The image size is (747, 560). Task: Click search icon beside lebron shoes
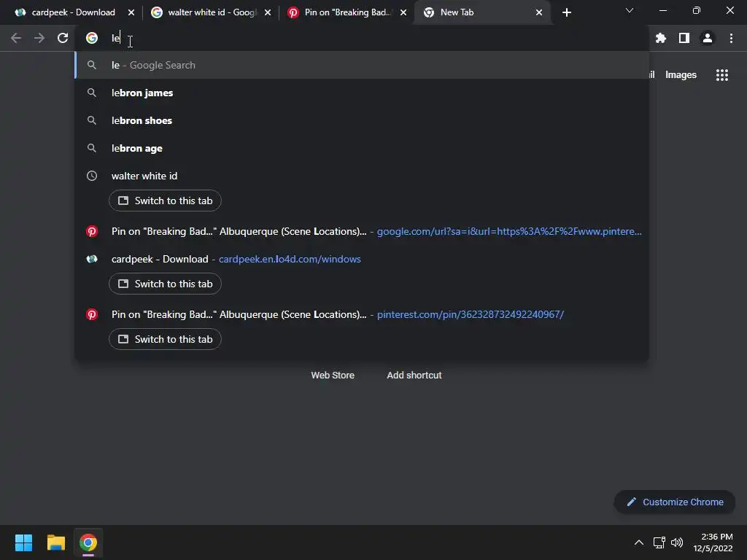point(92,120)
